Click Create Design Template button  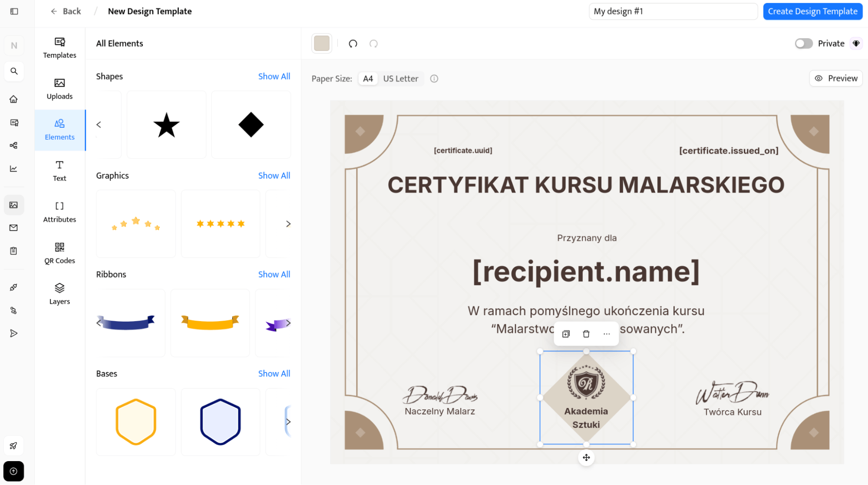[x=812, y=11]
